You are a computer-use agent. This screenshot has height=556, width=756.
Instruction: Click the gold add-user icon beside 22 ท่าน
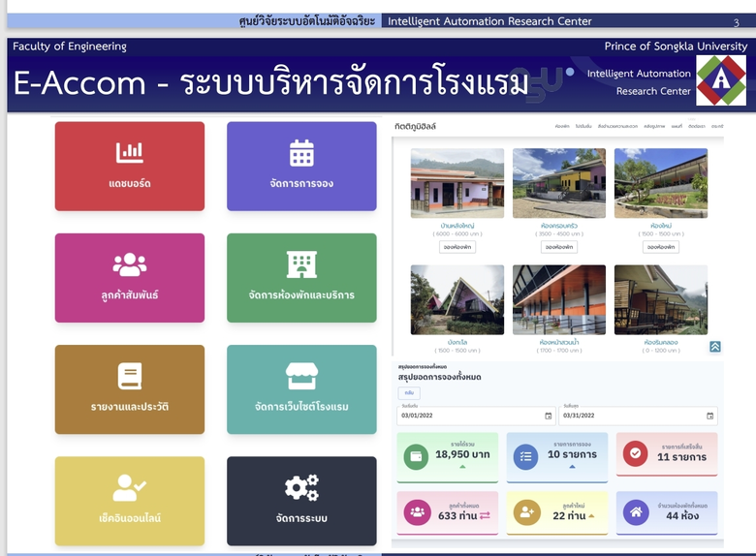[x=527, y=512]
